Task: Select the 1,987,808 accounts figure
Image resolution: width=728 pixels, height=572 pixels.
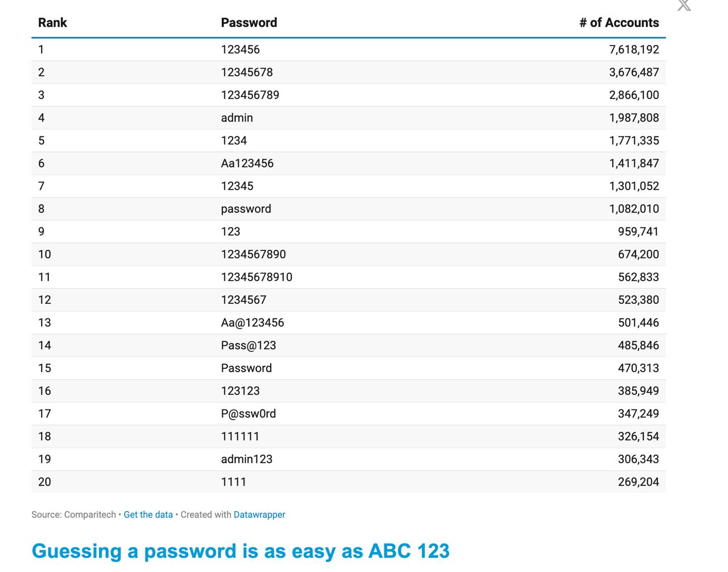Action: (634, 118)
